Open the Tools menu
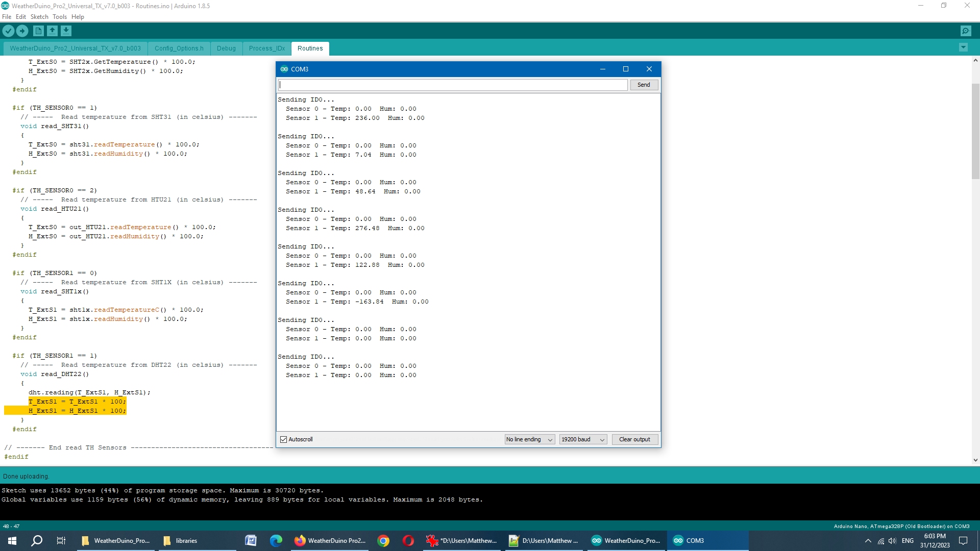Screen dimensions: 980x551 tap(59, 17)
